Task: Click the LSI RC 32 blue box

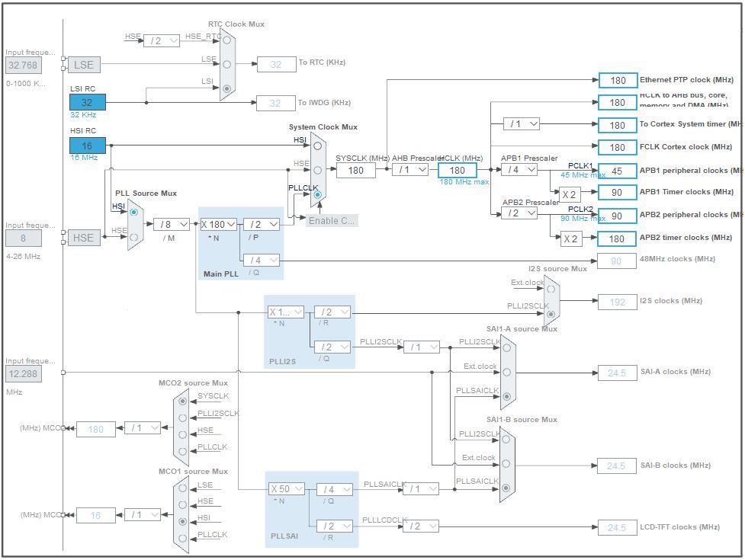Action: [88, 103]
